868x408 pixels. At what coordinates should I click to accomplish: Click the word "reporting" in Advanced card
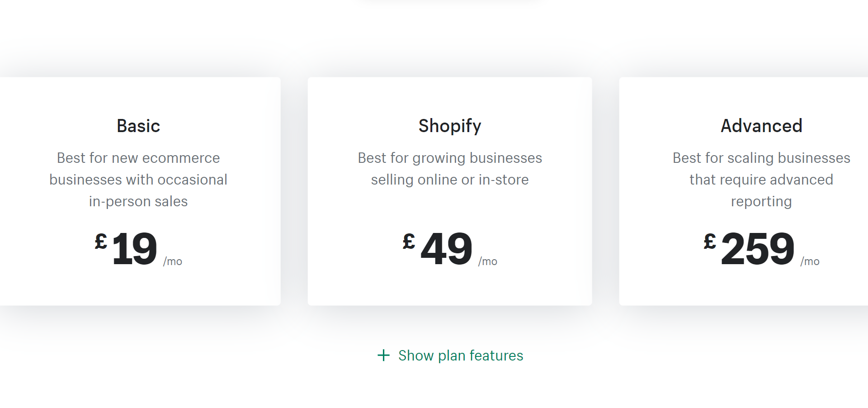point(761,201)
